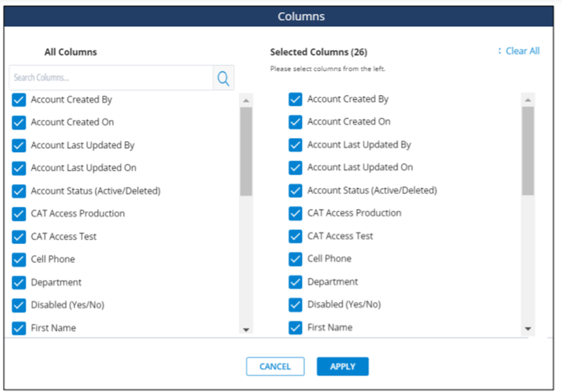This screenshot has width=562, height=392.
Task: Uncheck Disabled (Yes/No) in All Columns
Action: [19, 305]
